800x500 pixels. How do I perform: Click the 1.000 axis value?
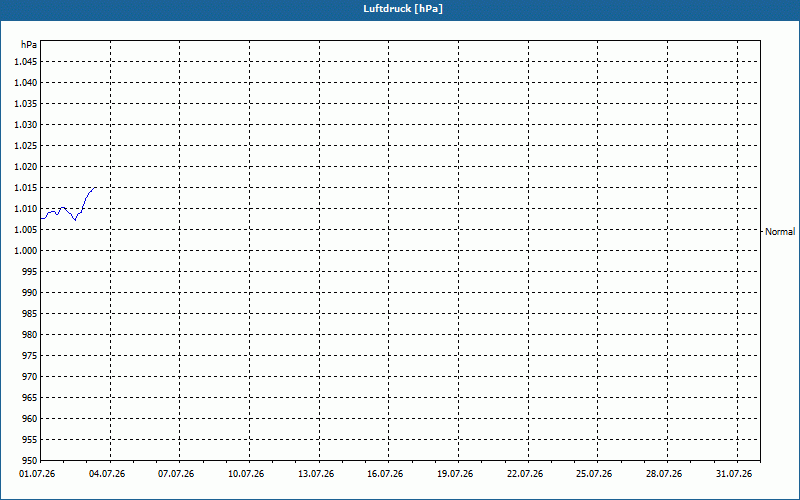click(x=26, y=251)
